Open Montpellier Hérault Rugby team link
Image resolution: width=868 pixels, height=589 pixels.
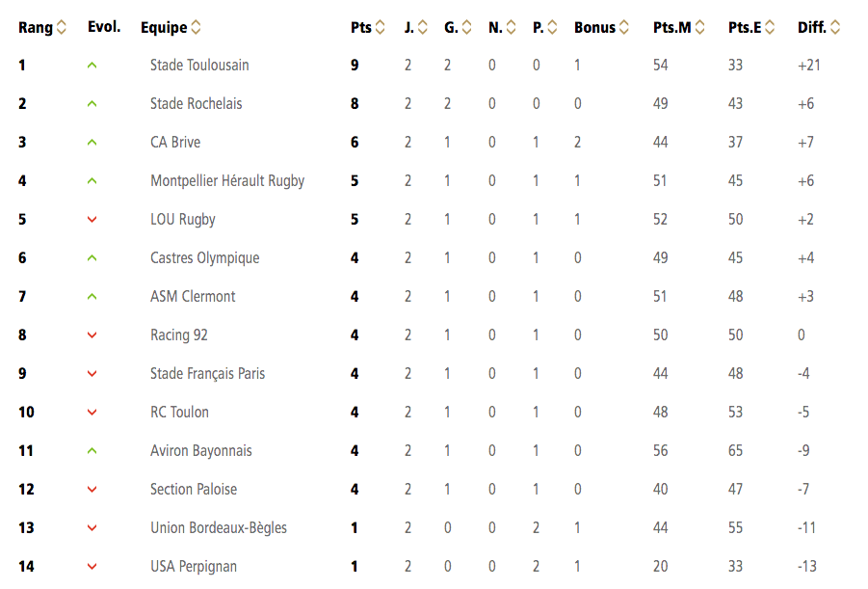[227, 181]
